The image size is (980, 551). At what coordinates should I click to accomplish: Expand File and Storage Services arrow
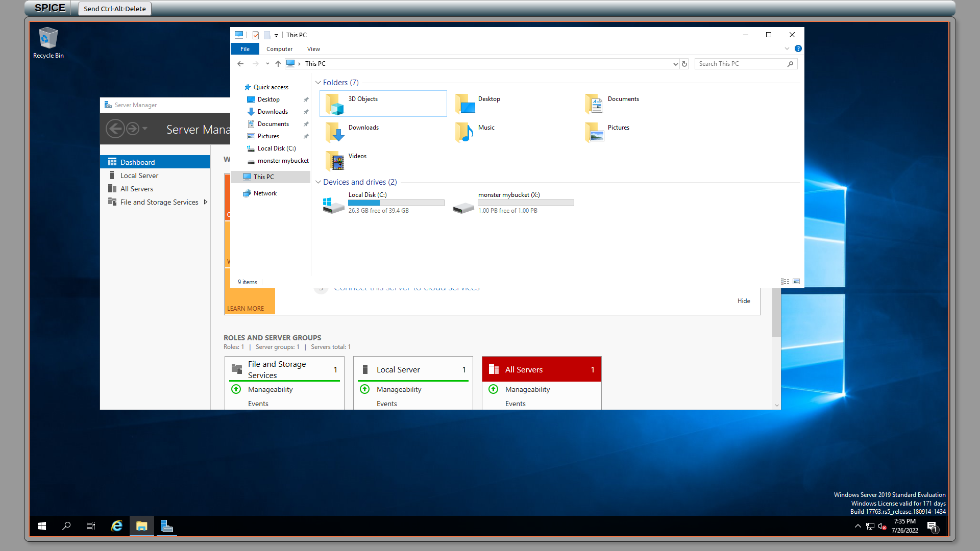(205, 202)
